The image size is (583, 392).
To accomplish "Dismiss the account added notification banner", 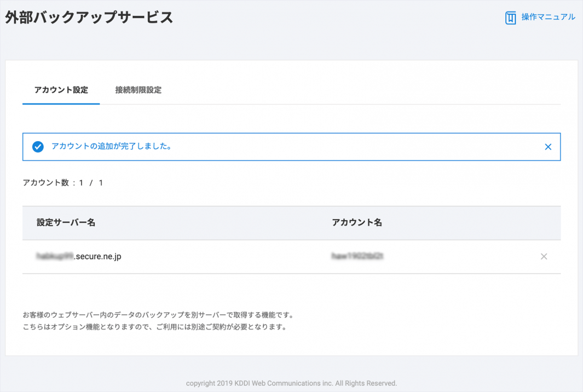I will pyautogui.click(x=547, y=147).
